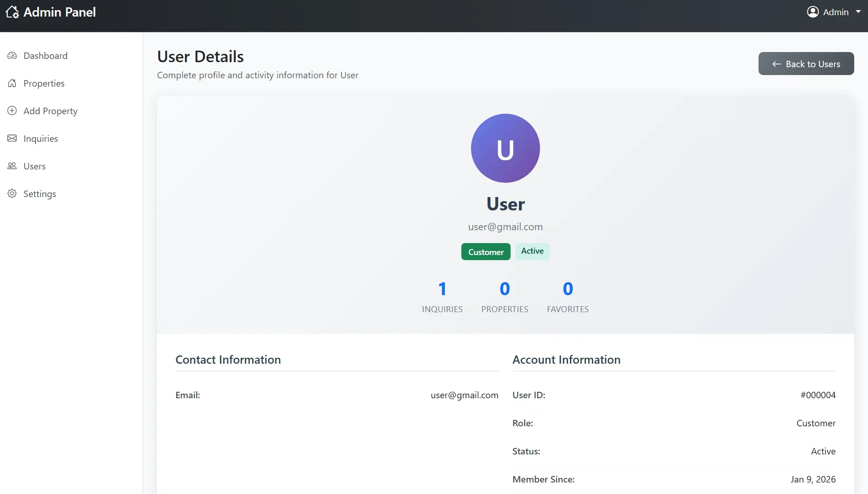868x494 pixels.
Task: Toggle the Active status badge
Action: tap(532, 251)
